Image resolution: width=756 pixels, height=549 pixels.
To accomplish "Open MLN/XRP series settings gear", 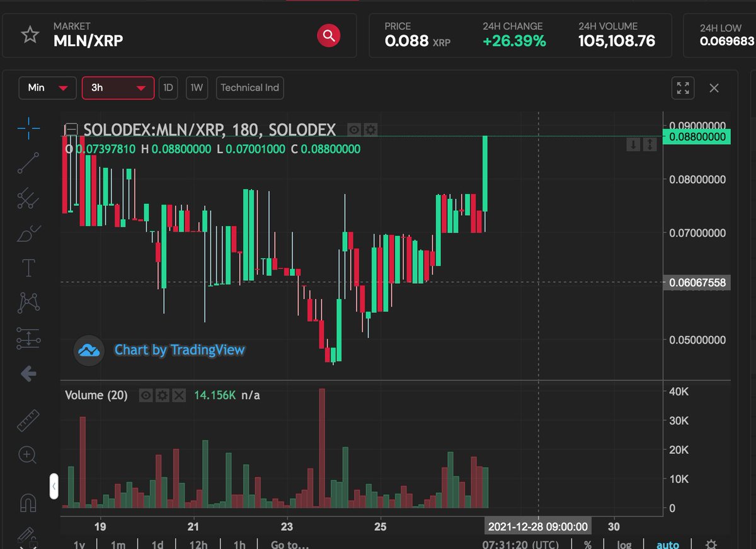I will pos(370,130).
